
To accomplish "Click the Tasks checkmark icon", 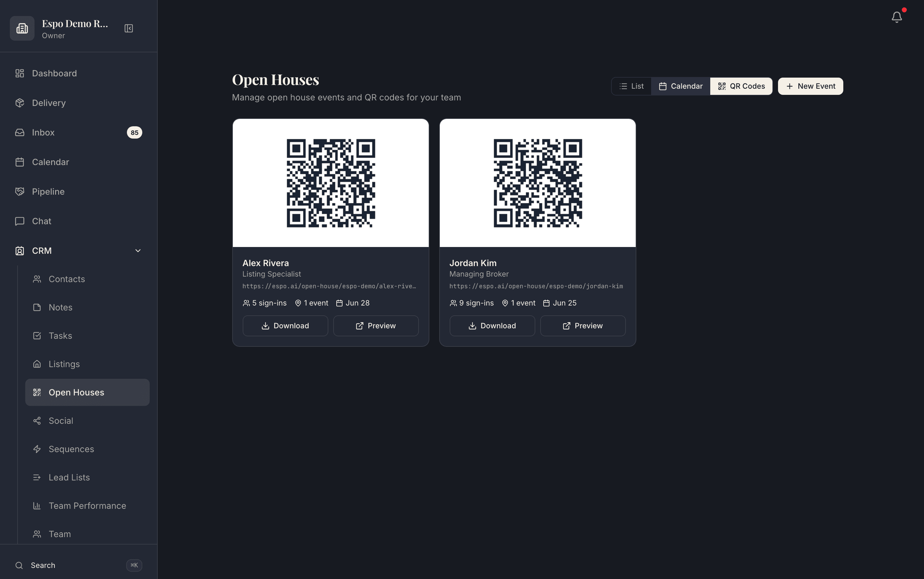I will [37, 336].
